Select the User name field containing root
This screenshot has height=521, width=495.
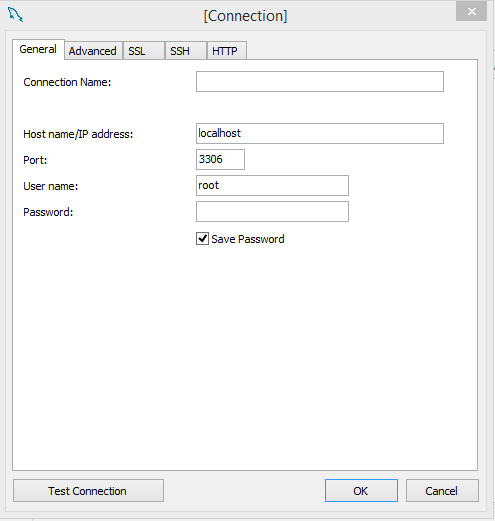[272, 185]
